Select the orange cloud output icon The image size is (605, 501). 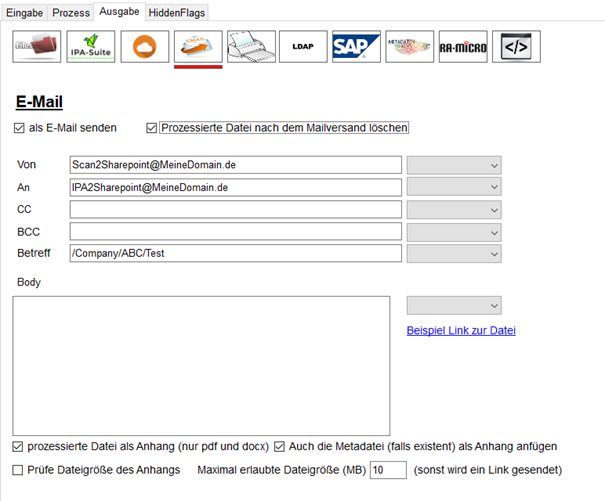(x=144, y=47)
